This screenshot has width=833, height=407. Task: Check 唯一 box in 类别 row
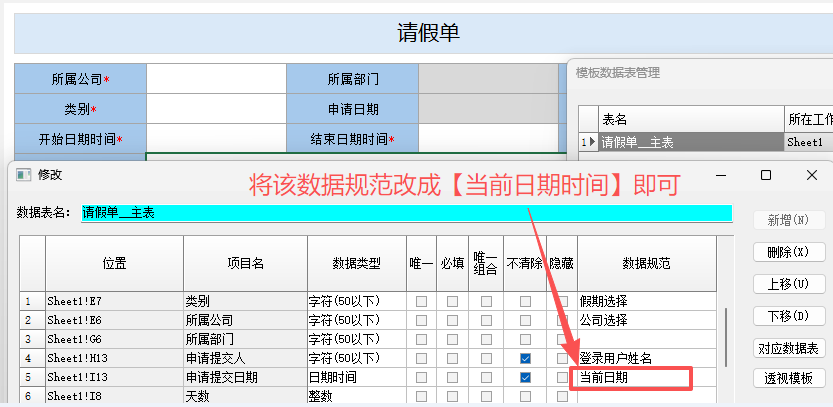coord(421,301)
